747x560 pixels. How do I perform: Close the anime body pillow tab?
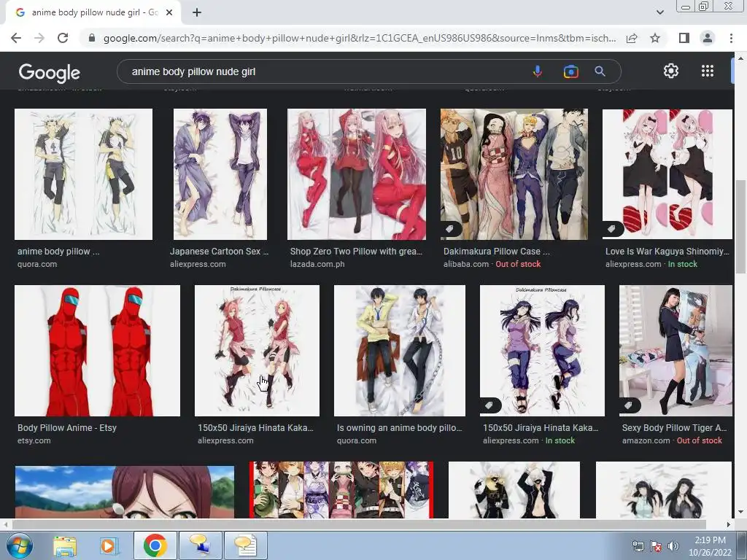pyautogui.click(x=169, y=12)
